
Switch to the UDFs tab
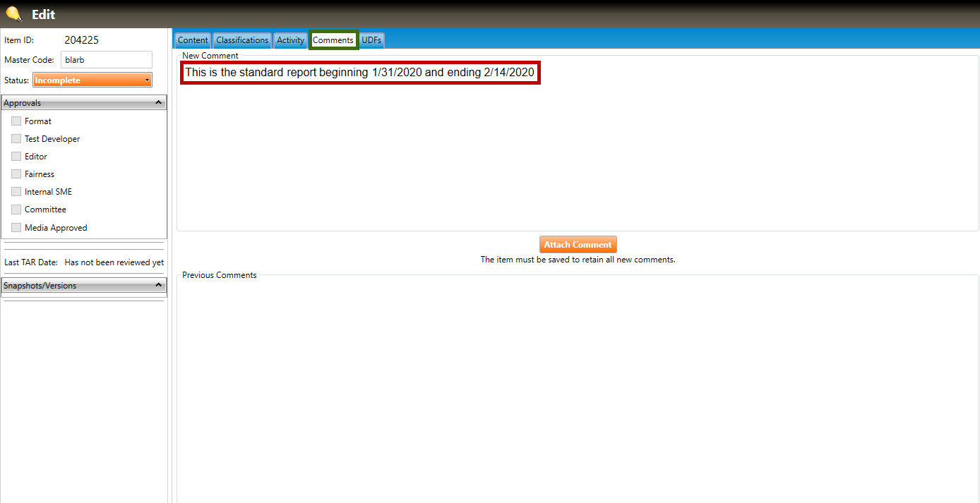371,40
